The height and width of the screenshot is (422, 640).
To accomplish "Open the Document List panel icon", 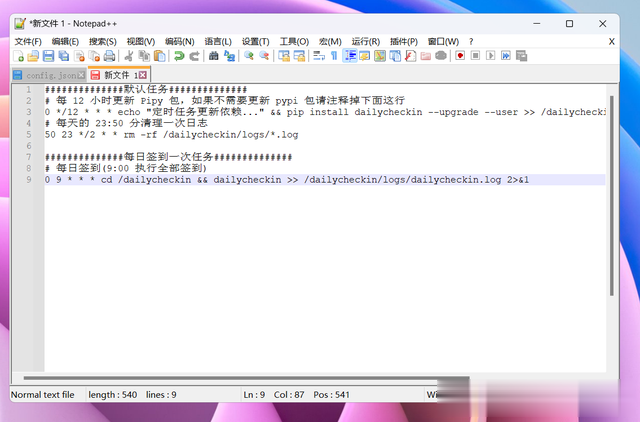I will (395, 56).
